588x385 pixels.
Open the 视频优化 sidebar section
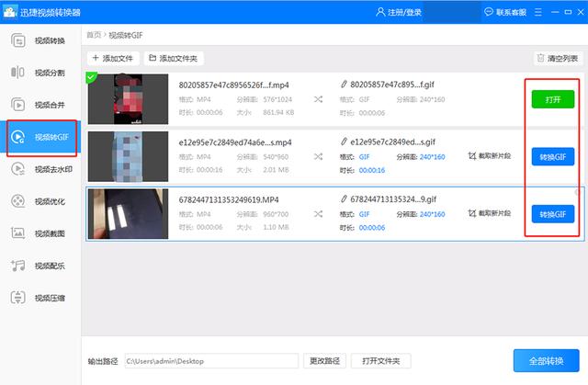pyautogui.click(x=40, y=201)
